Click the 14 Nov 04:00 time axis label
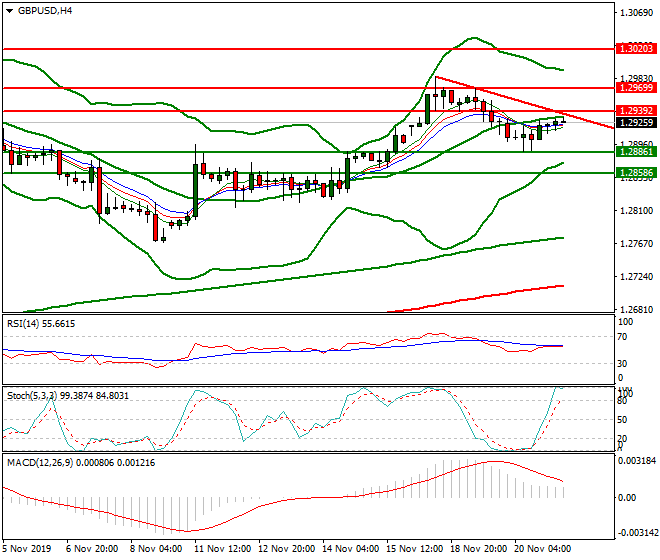Viewport: 660px width, 560px height. click(x=351, y=549)
